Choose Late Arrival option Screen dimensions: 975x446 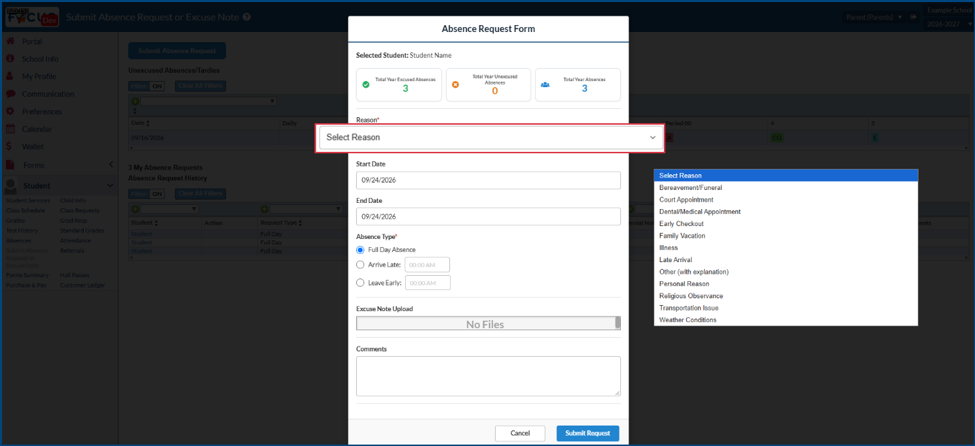click(x=786, y=259)
